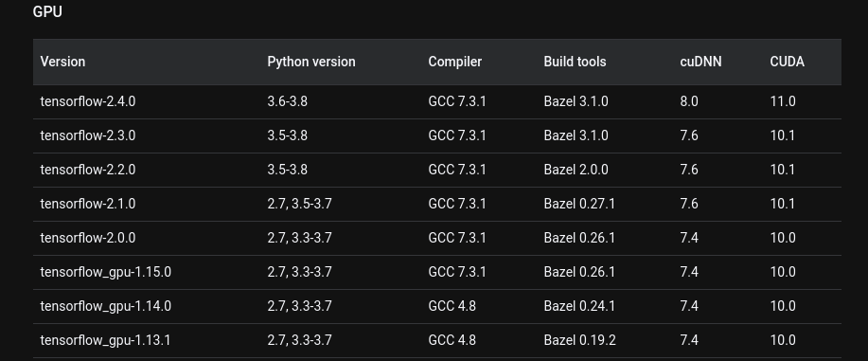Click GCC 7.3.1 in tensorflow-2.0.0 row
This screenshot has height=361, width=868.
457,238
